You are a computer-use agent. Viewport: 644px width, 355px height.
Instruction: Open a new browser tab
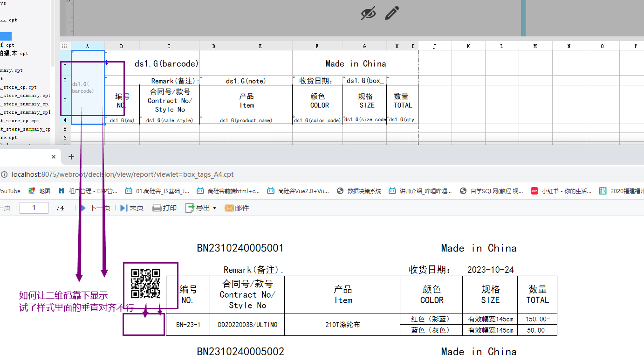pyautogui.click(x=71, y=157)
